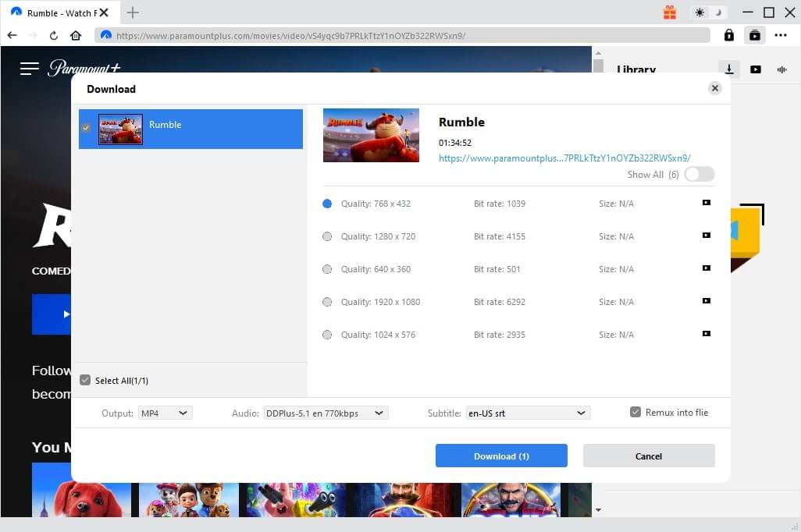Open the three-dot browser menu
This screenshot has width=801, height=532.
point(781,35)
